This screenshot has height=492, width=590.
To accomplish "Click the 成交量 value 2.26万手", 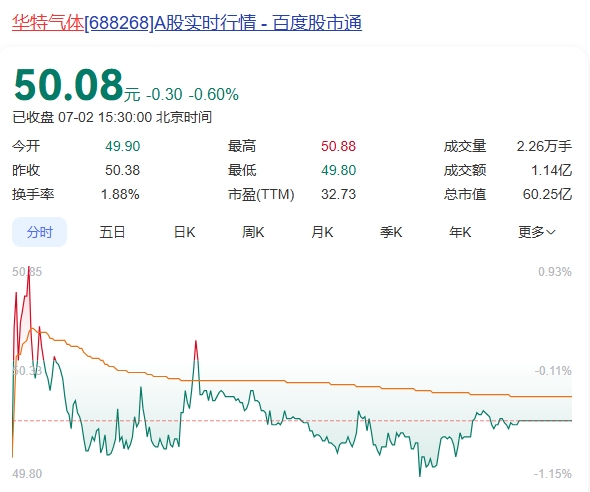I will click(544, 146).
